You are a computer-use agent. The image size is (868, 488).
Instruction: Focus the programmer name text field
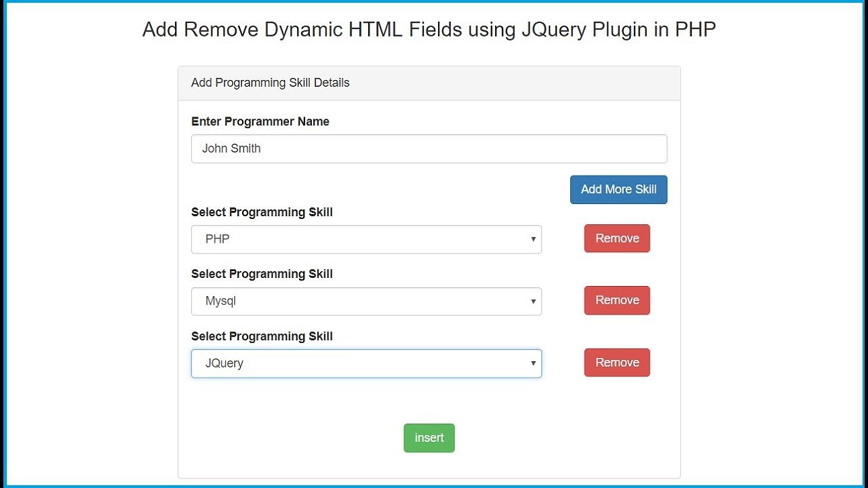pyautogui.click(x=429, y=148)
